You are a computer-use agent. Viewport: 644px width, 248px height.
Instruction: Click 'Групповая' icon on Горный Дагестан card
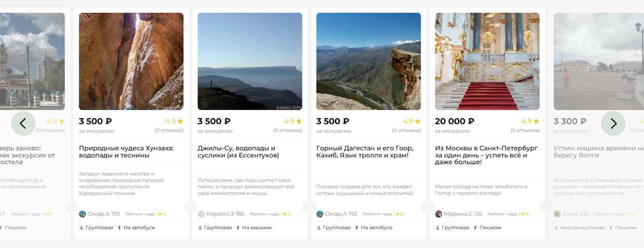(x=319, y=228)
